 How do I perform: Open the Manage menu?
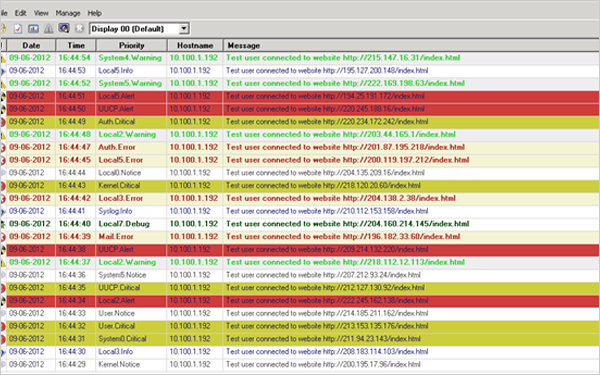coord(68,13)
